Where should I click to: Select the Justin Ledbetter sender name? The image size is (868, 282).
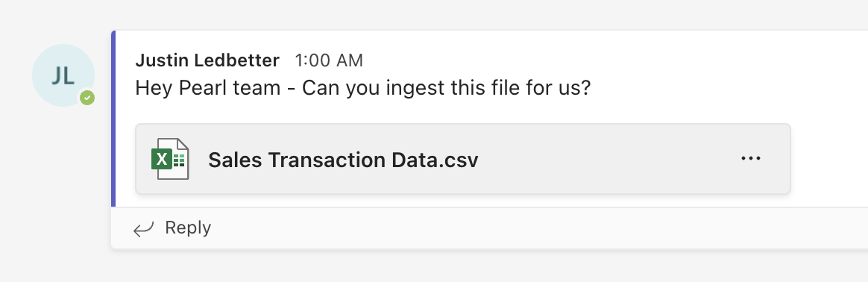pos(207,60)
